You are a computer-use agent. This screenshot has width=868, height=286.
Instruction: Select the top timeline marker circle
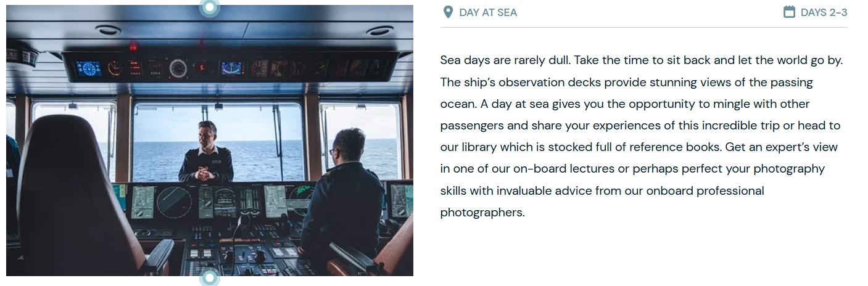click(210, 7)
